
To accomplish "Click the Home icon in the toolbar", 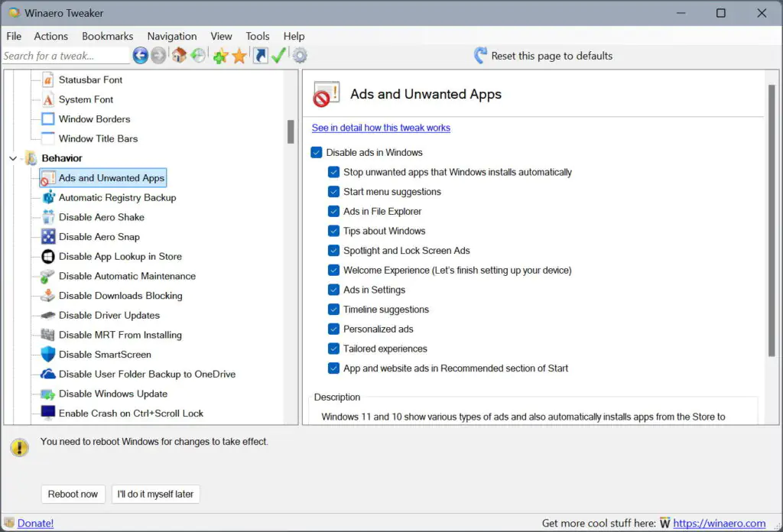I will point(179,55).
